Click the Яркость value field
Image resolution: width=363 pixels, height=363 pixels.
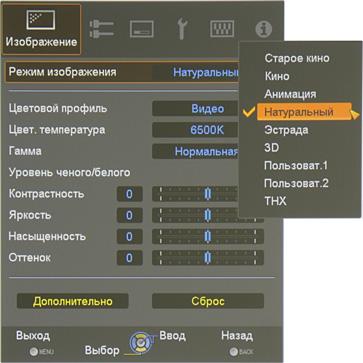pos(129,215)
